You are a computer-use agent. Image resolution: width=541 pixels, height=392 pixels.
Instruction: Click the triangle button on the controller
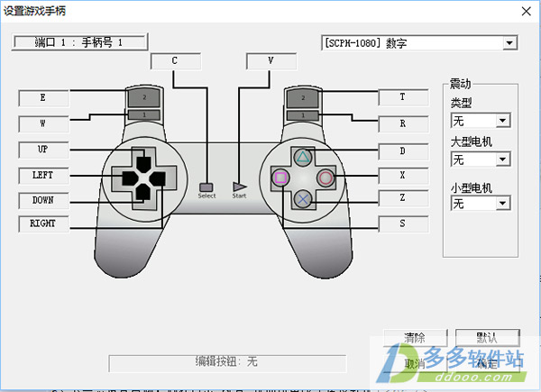(303, 157)
